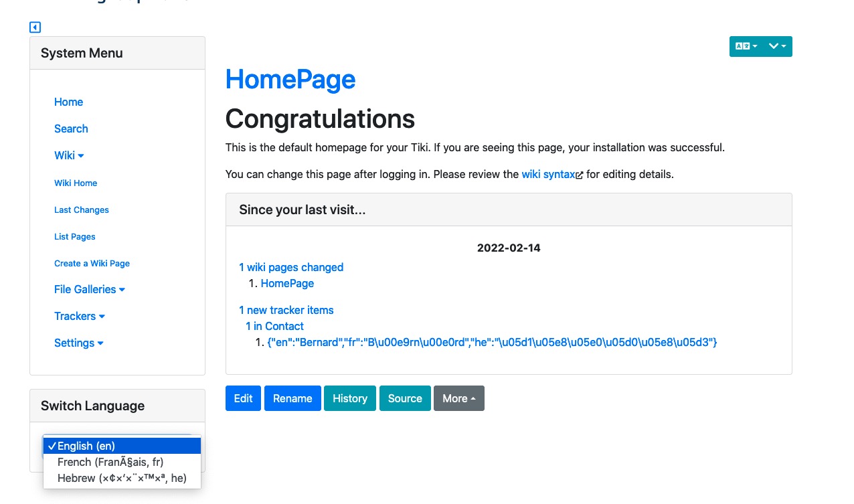
Task: Open the Bernard tracker item link
Action: [x=492, y=342]
